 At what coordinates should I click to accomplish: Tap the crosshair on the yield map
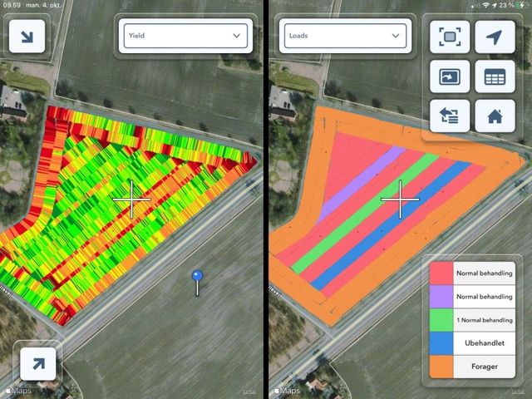[x=131, y=199]
